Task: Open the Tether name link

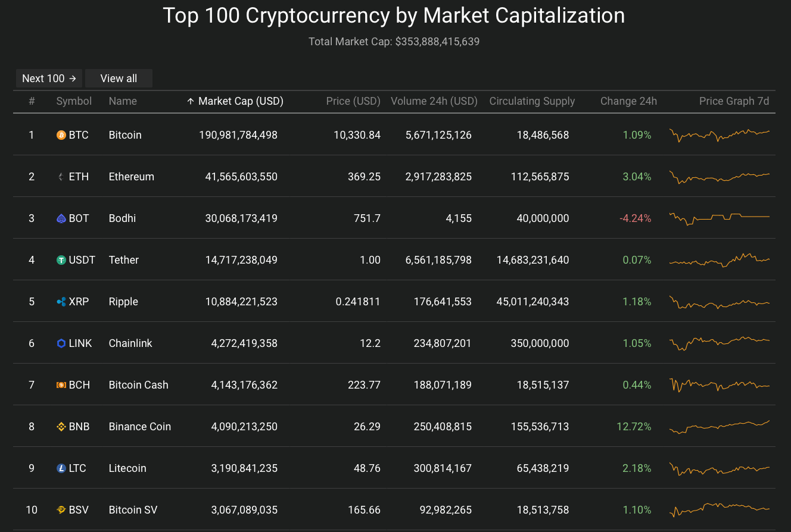Action: [x=123, y=260]
